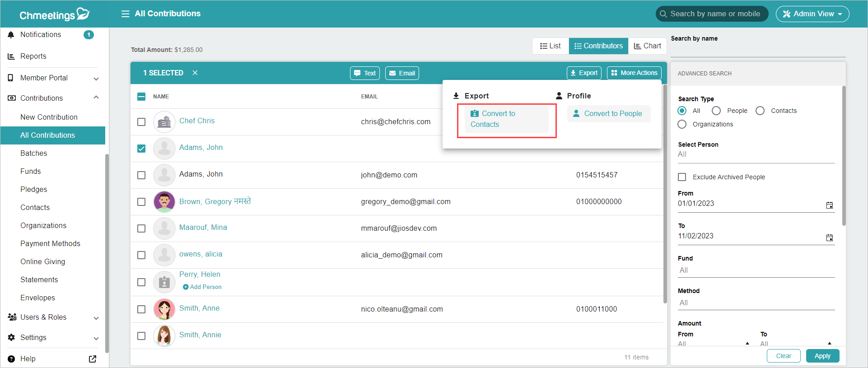
Task: Click the search magnifier icon
Action: click(x=663, y=14)
